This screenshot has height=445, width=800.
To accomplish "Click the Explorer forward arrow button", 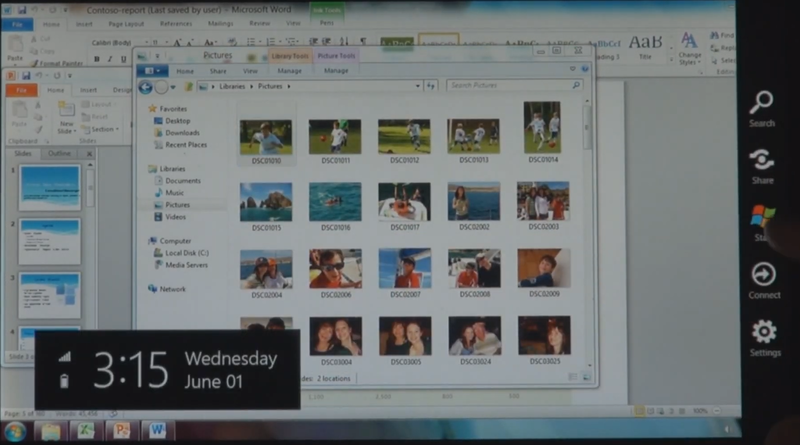I will coord(161,87).
